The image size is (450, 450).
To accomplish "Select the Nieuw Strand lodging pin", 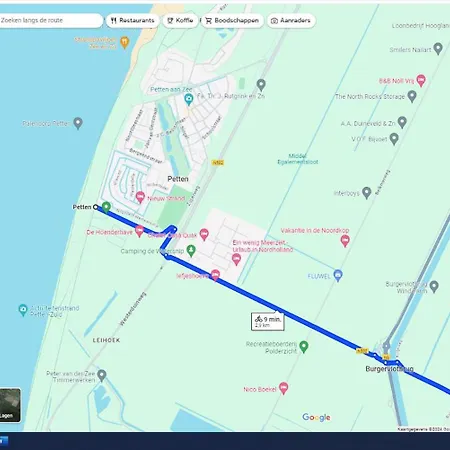I will tap(140, 197).
